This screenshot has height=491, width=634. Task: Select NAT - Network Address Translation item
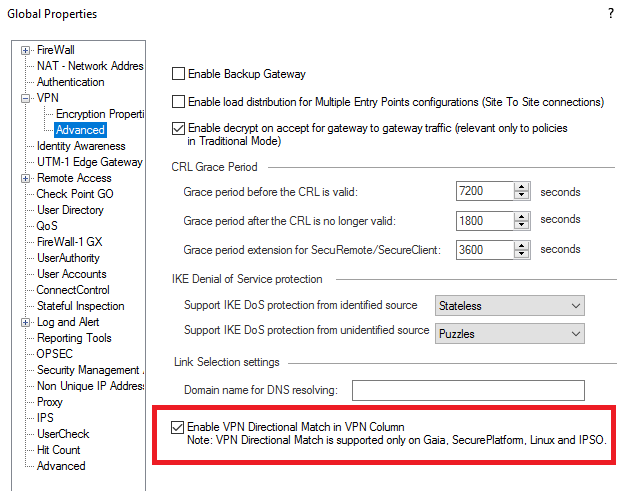pos(90,66)
